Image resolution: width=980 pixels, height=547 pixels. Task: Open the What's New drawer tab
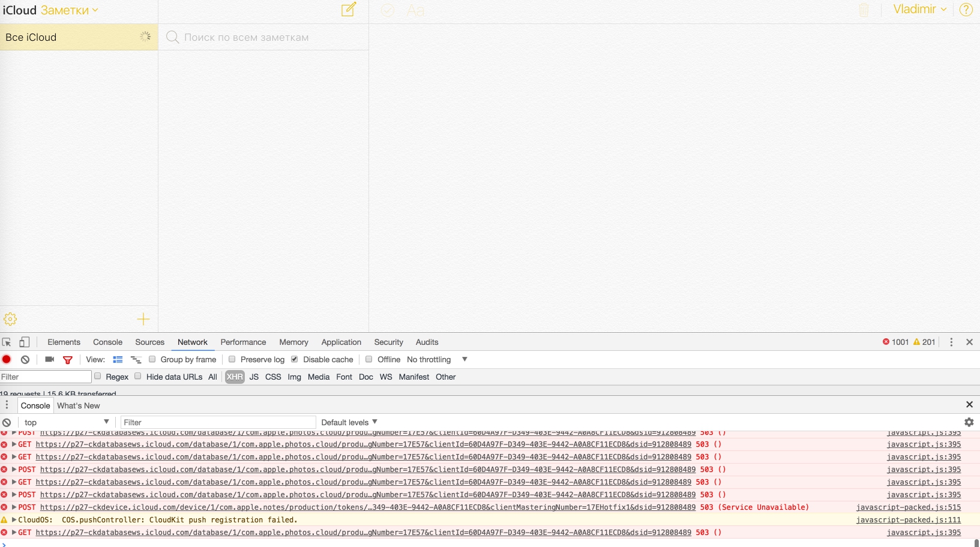79,405
